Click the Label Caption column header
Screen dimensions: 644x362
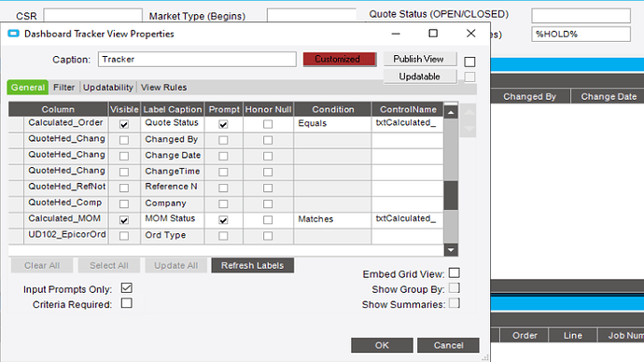pos(173,109)
